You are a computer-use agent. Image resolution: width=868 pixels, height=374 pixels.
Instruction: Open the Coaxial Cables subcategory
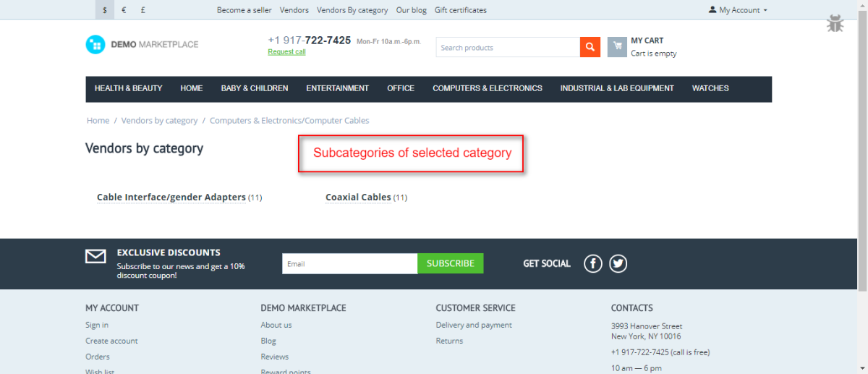click(358, 197)
